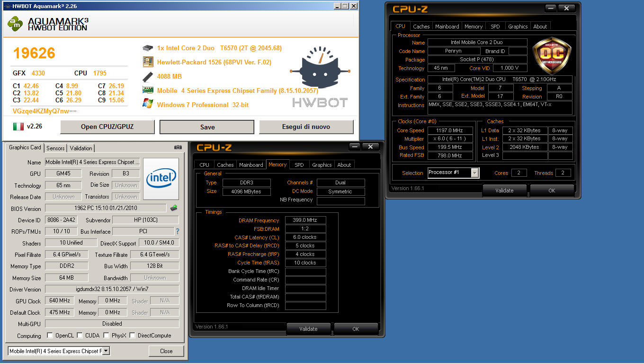Click the Code Name Penryn field
Image resolution: width=644 pixels, height=364 pixels.
(x=454, y=51)
